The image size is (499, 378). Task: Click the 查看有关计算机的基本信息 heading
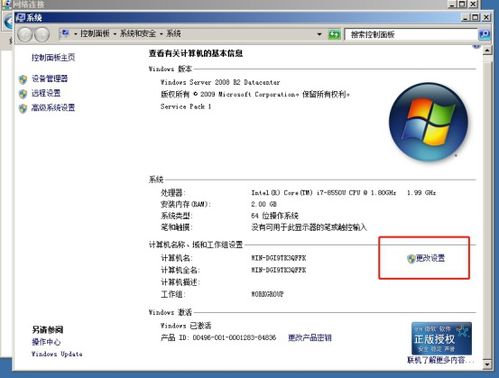point(196,53)
